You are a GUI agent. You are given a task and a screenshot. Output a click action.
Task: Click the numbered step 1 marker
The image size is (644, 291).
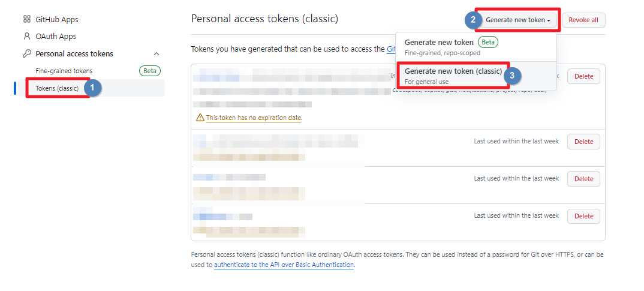(92, 88)
